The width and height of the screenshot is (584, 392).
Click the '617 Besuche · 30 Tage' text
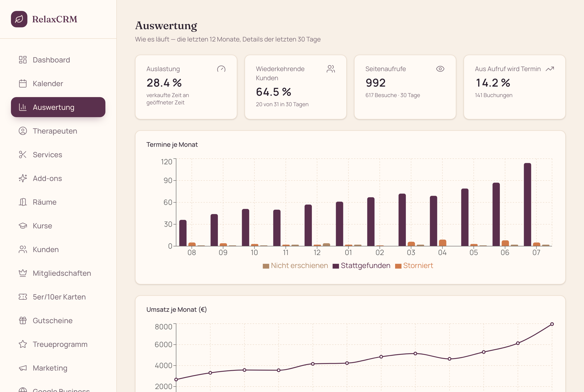tap(393, 95)
